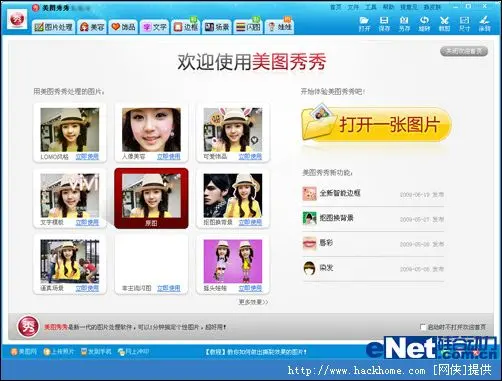Click 立即使用 under 抠图换背景 thumbnail
502x381 pixels.
point(250,222)
